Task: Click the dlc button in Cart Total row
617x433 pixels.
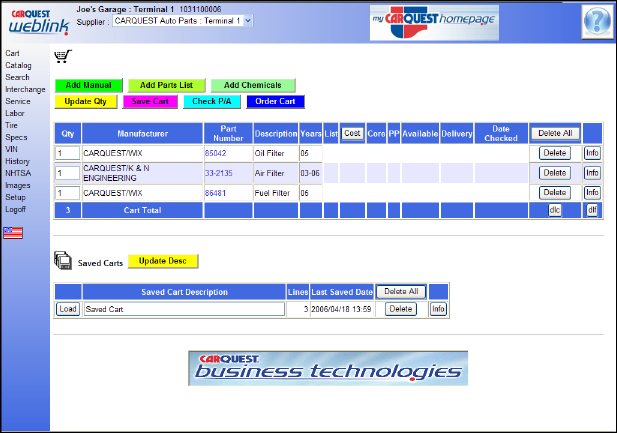Action: tap(555, 210)
